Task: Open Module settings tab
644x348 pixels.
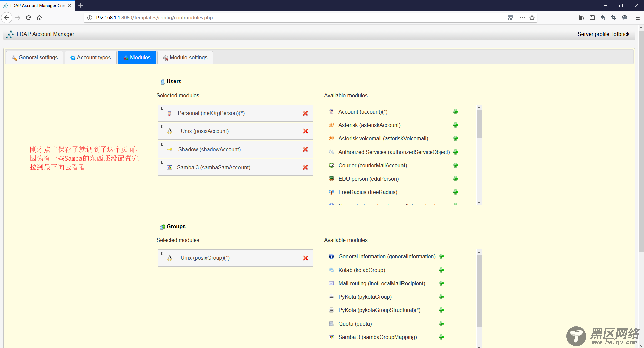Action: 185,58
